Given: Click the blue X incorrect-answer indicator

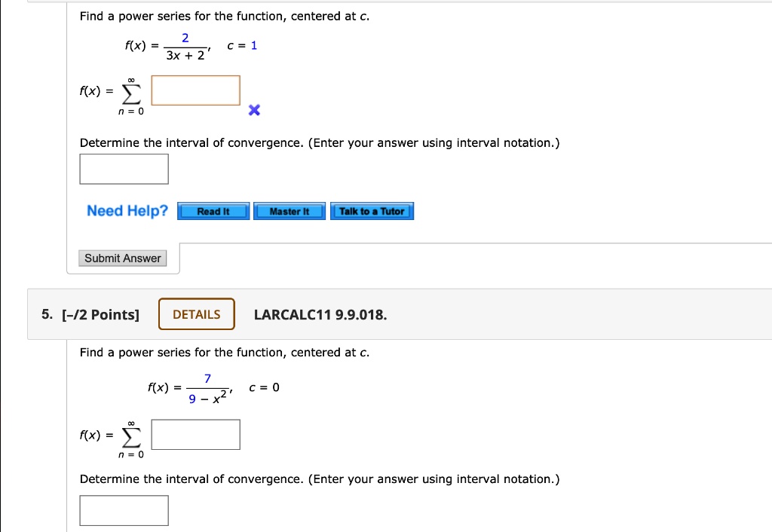Looking at the screenshot, I should [x=253, y=110].
